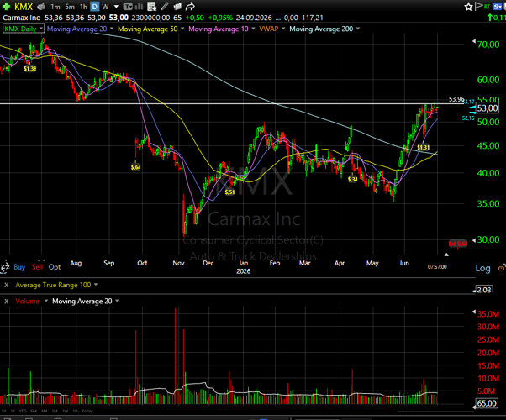
Task: Open the KMX Daily dropdown
Action: pyautogui.click(x=24, y=29)
